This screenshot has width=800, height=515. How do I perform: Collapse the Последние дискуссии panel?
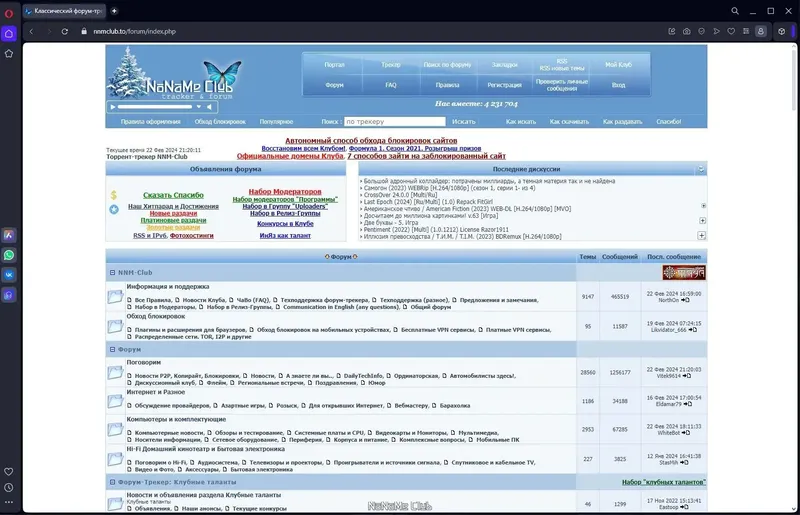click(x=701, y=169)
